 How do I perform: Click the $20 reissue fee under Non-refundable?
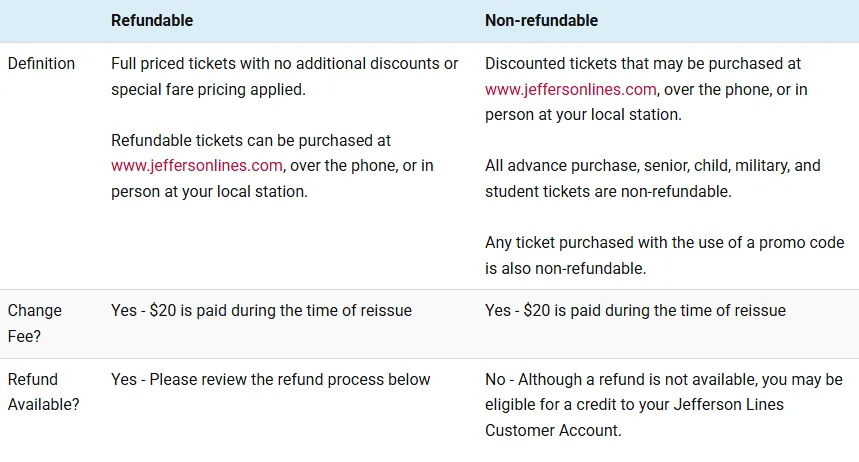click(x=635, y=311)
